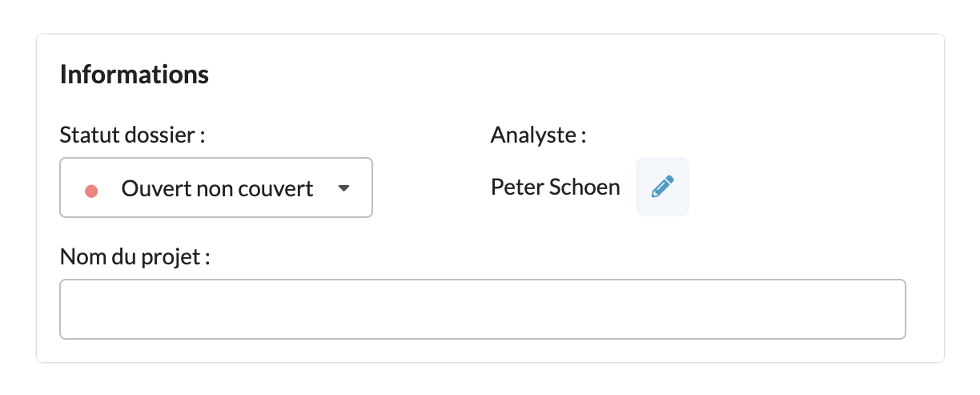Click the 'Informations' section heading

[134, 75]
